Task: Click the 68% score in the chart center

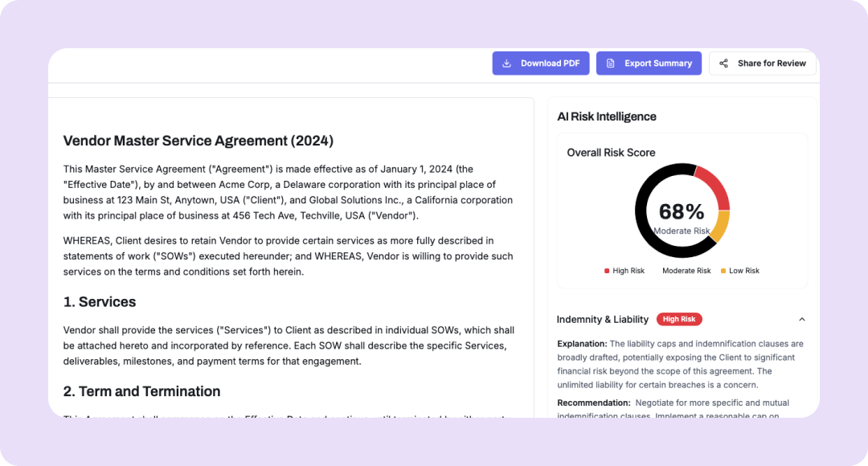Action: click(682, 211)
